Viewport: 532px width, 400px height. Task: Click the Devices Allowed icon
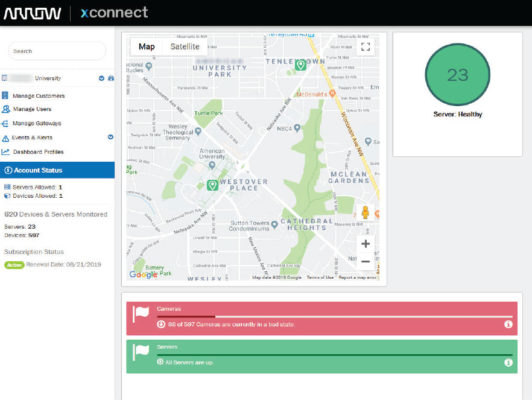pos(7,196)
